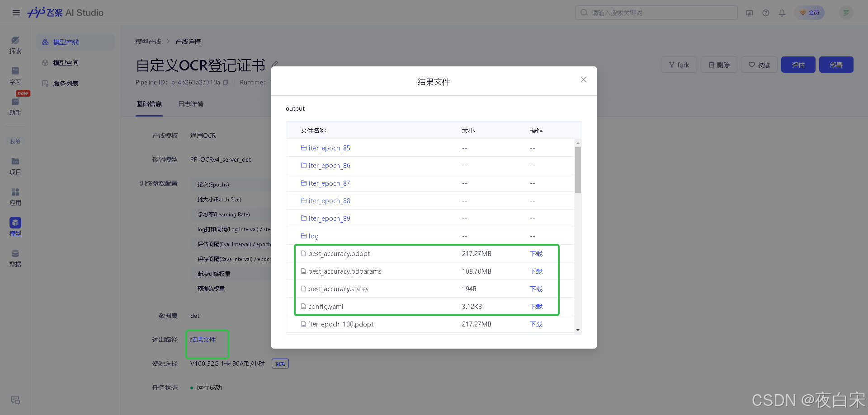Click the 运行成功 task status text
868x415 pixels.
tap(209, 387)
